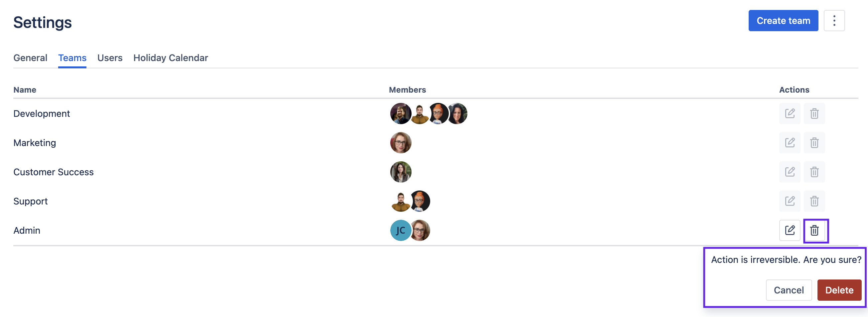This screenshot has width=868, height=317.
Task: Edit the Marketing team
Action: coord(790,143)
